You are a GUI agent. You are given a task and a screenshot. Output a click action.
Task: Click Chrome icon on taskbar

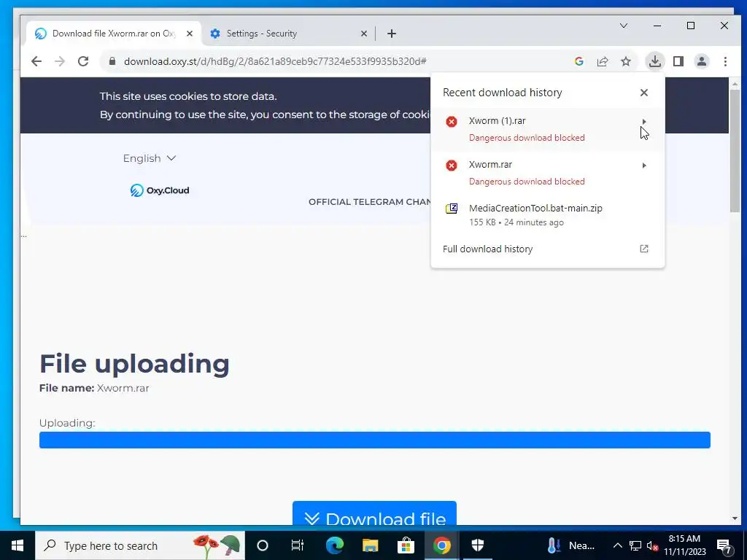pos(441,545)
